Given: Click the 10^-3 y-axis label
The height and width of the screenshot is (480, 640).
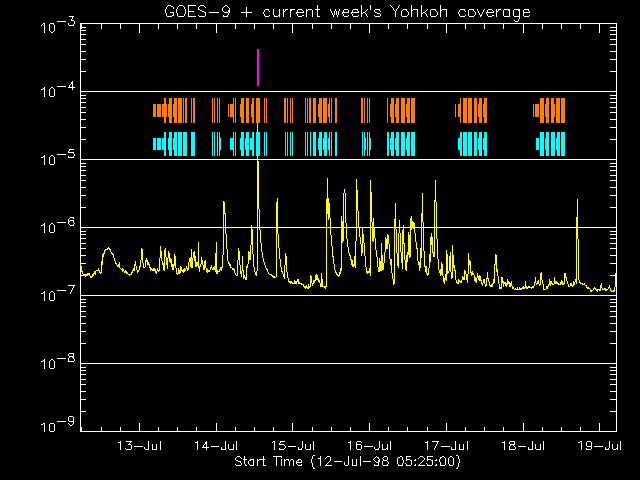Looking at the screenshot, I should (x=58, y=27).
